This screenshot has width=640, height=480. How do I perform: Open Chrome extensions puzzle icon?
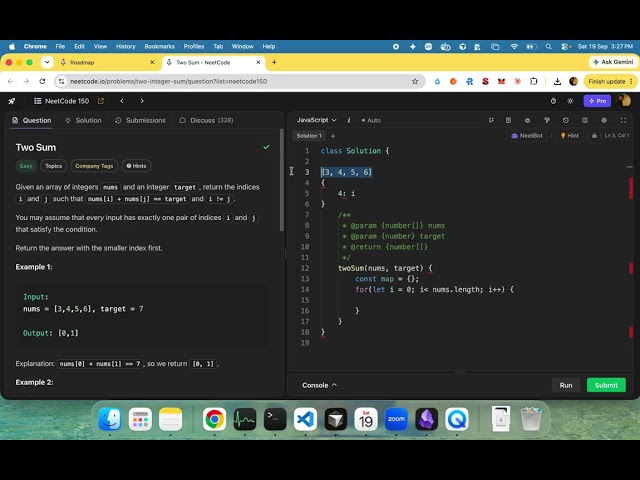[533, 81]
